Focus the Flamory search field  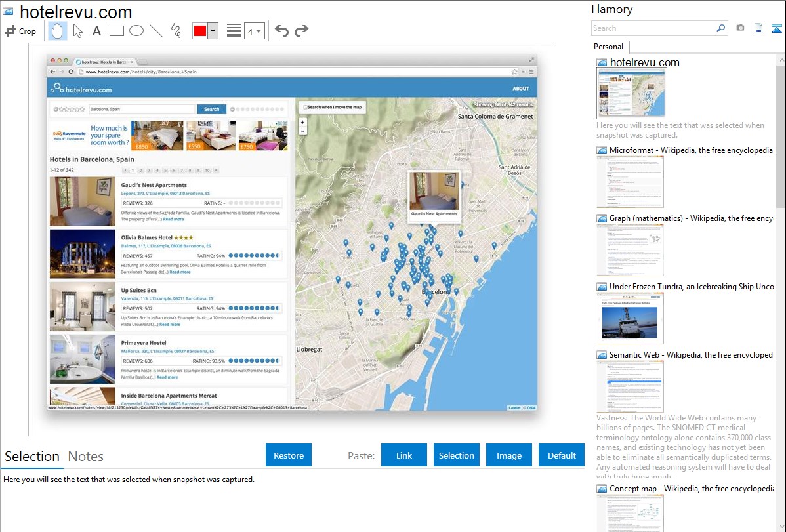pyautogui.click(x=653, y=28)
